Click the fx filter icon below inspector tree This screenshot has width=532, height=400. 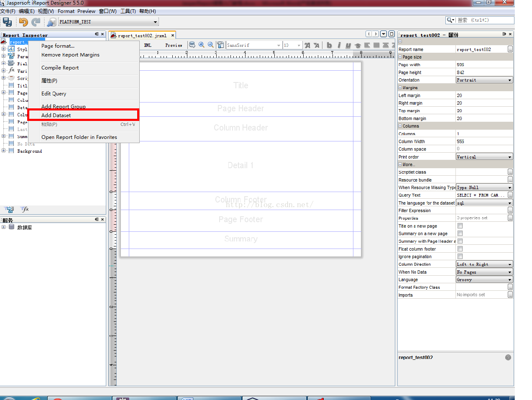pyautogui.click(x=25, y=209)
